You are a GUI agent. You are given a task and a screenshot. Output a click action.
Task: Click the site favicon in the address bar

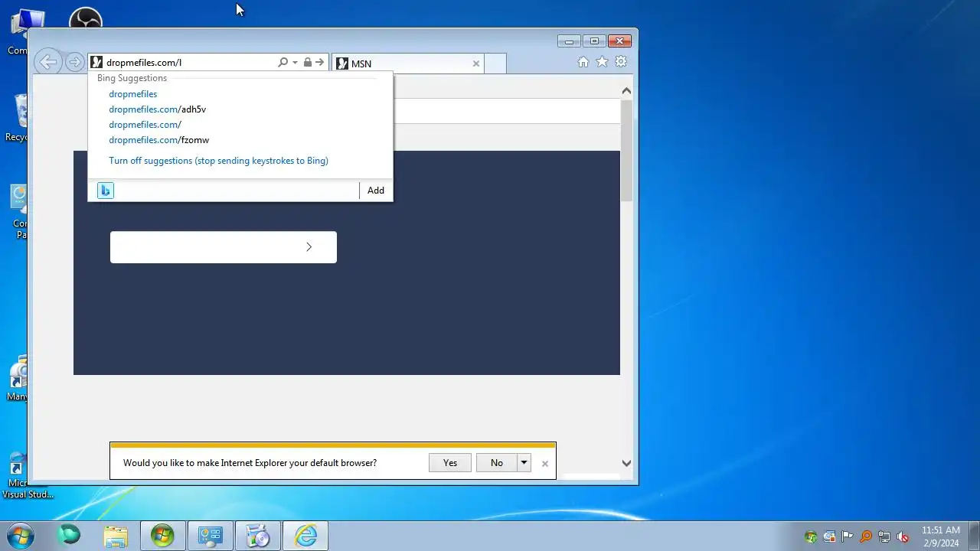pyautogui.click(x=96, y=63)
